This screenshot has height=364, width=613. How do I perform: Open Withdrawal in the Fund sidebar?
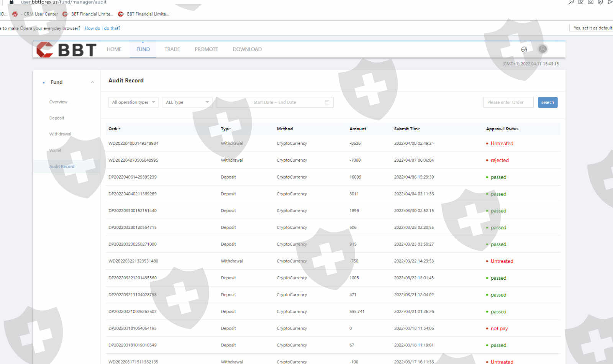[x=60, y=134]
